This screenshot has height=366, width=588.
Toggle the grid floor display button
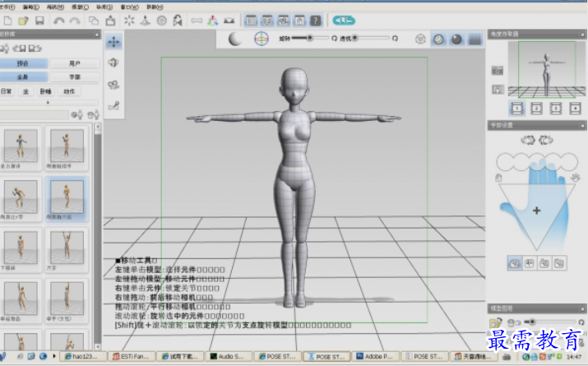(x=475, y=39)
